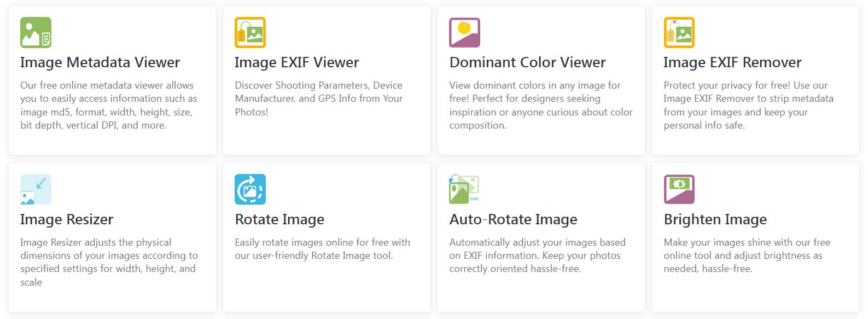Viewport: 868px width, 319px height.
Task: Click the green Auto-Rotate Image icon
Action: tap(464, 189)
